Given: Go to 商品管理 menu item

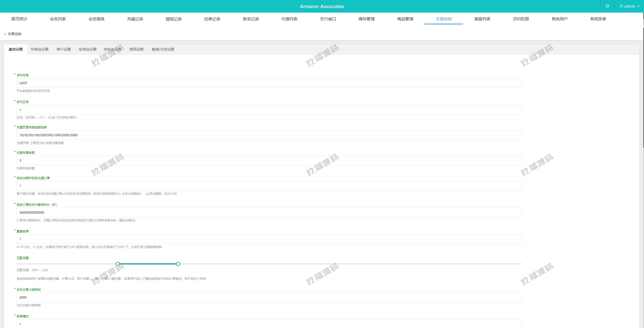Looking at the screenshot, I should pos(405,19).
